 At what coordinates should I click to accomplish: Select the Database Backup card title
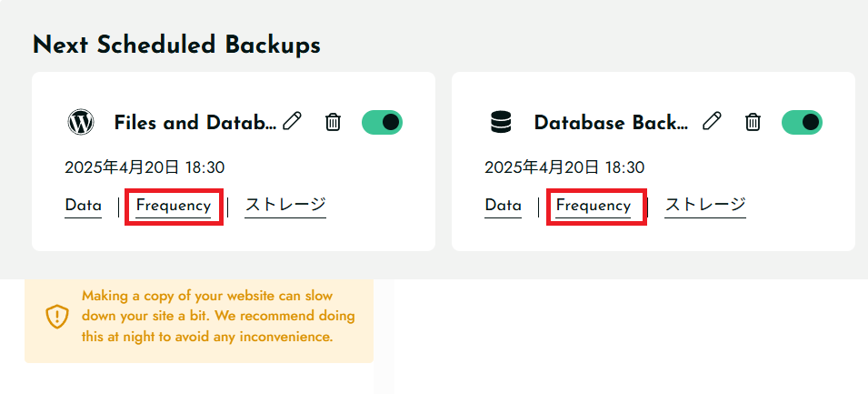(612, 123)
